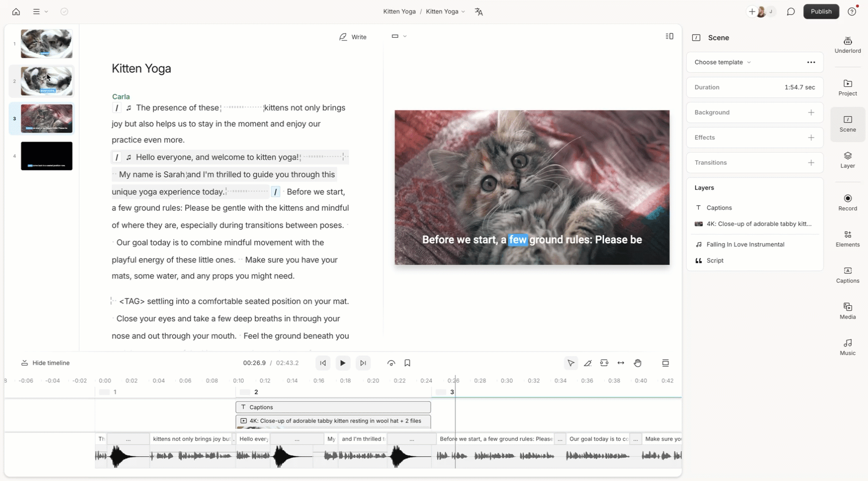Open the Layer sidebar tab
868x481 pixels.
click(847, 160)
